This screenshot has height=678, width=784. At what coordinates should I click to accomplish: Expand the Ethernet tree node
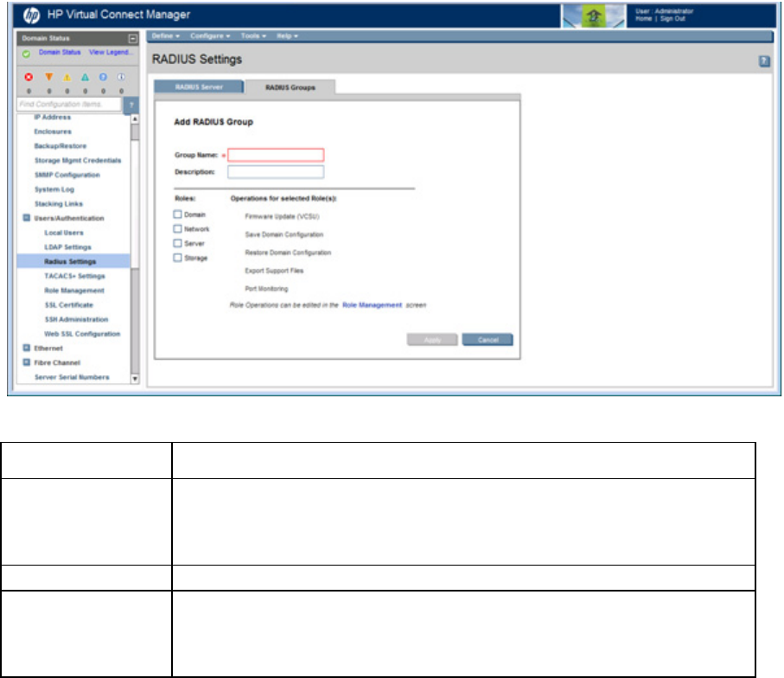(x=27, y=349)
